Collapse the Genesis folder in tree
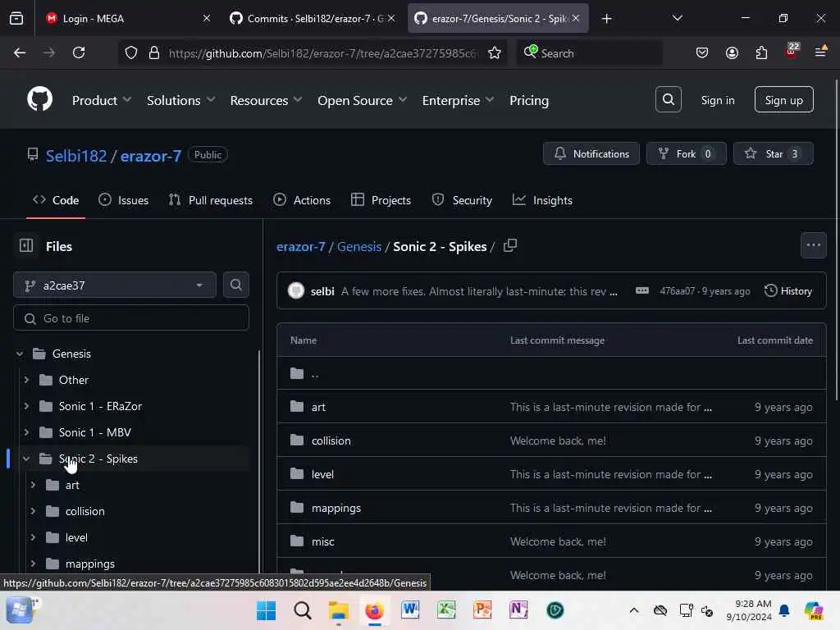Viewport: 840px width, 630px height. tap(20, 354)
